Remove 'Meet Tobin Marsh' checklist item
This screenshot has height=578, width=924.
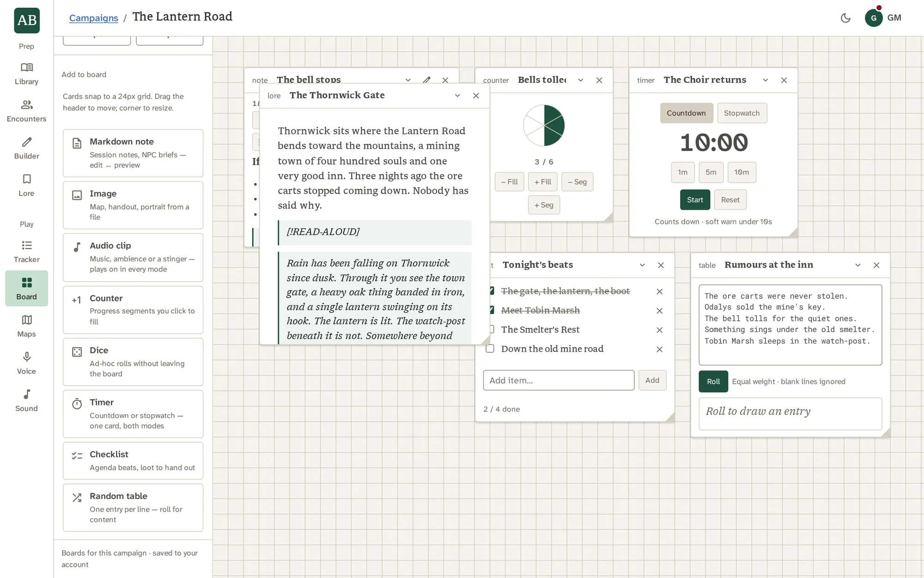point(659,311)
